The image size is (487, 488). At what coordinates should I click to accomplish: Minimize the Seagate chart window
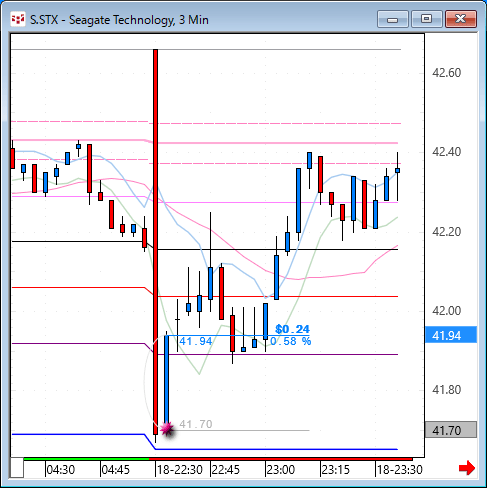pyautogui.click(x=393, y=19)
